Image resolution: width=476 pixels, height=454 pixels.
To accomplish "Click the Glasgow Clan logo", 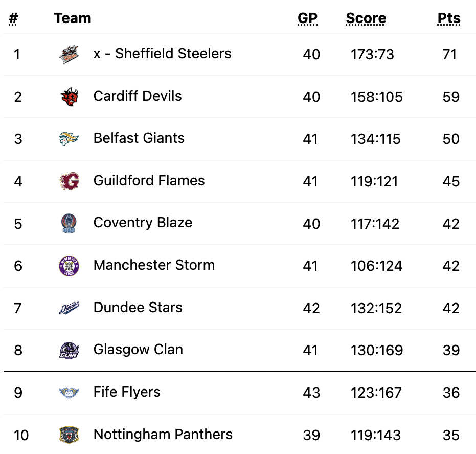I will point(69,350).
